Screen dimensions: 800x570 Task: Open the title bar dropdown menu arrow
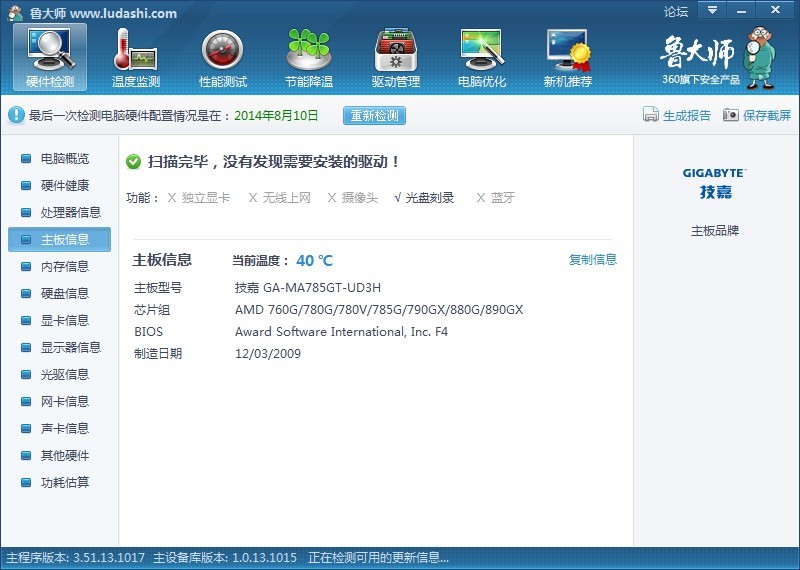tap(712, 10)
